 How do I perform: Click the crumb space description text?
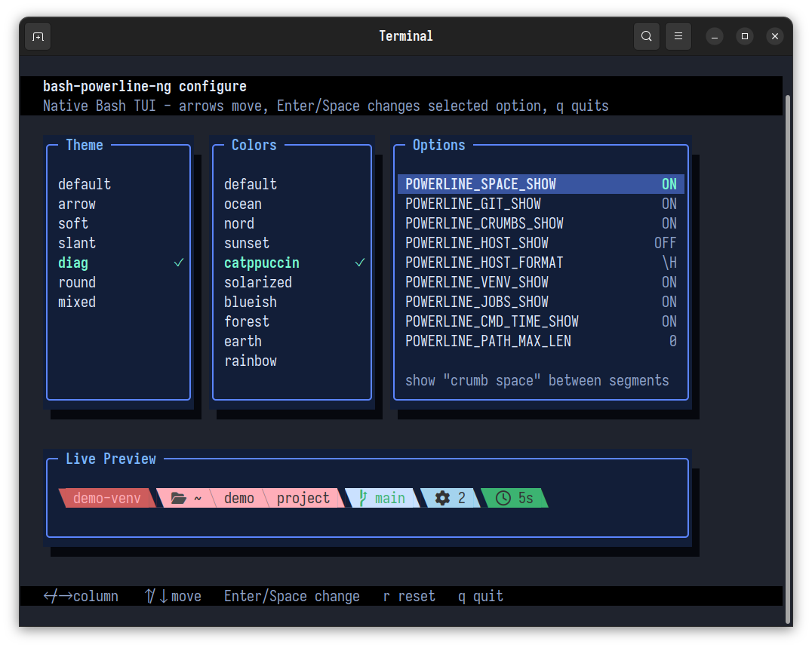(x=537, y=381)
